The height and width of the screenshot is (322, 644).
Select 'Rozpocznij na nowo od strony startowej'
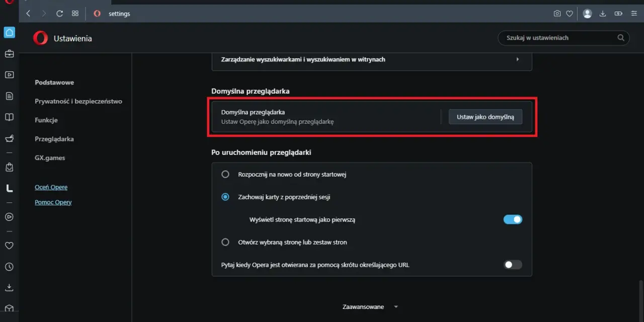tap(225, 175)
